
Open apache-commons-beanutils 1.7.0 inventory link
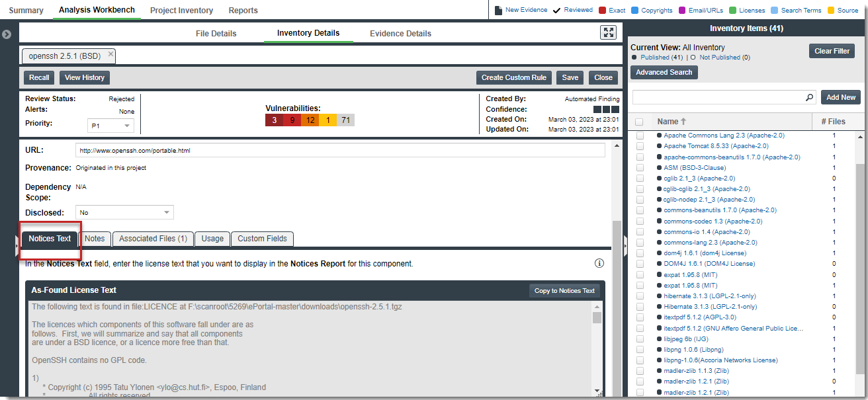click(x=732, y=157)
